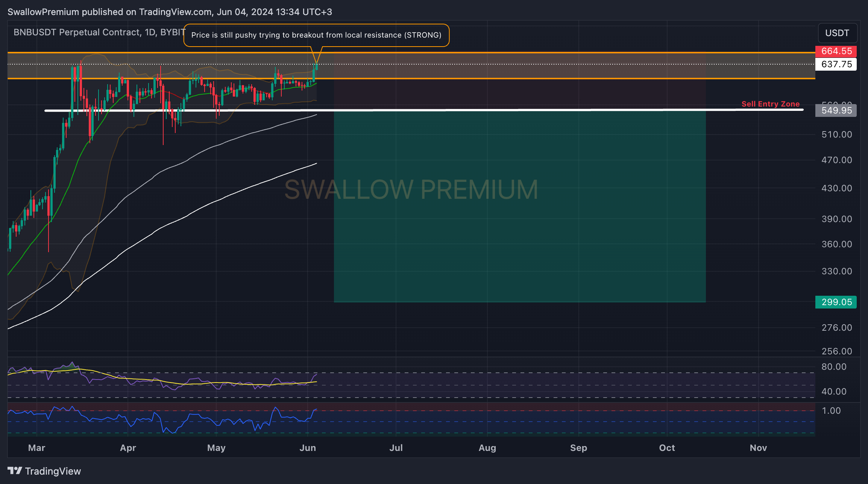The height and width of the screenshot is (484, 868).
Task: Click the Aug label on time axis
Action: pyautogui.click(x=487, y=448)
